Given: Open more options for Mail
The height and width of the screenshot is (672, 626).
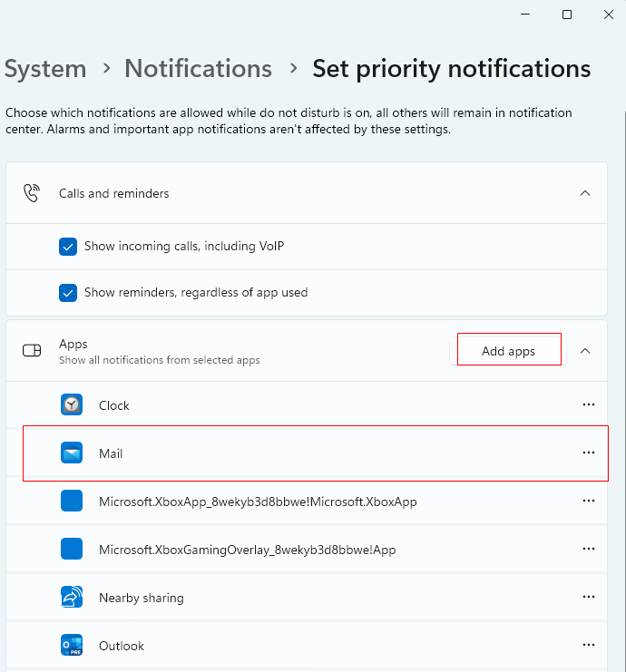Looking at the screenshot, I should 588,453.
